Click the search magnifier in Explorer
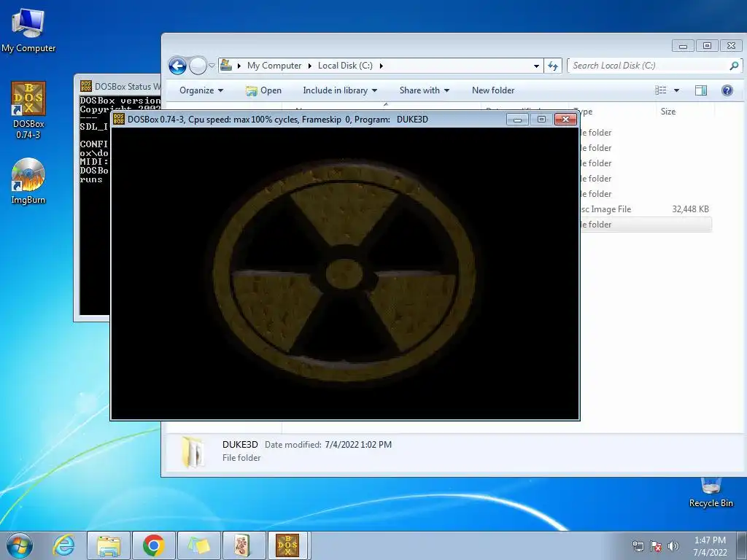 click(x=734, y=66)
